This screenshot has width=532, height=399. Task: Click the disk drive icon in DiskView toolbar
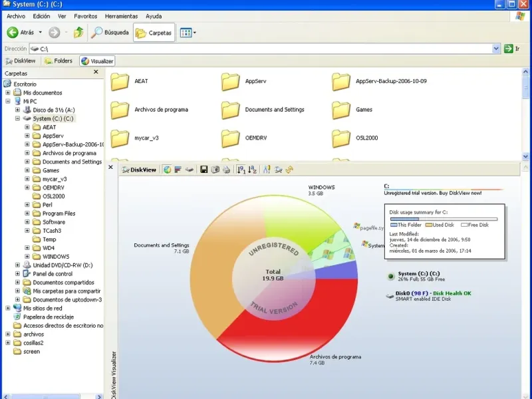pyautogui.click(x=190, y=170)
